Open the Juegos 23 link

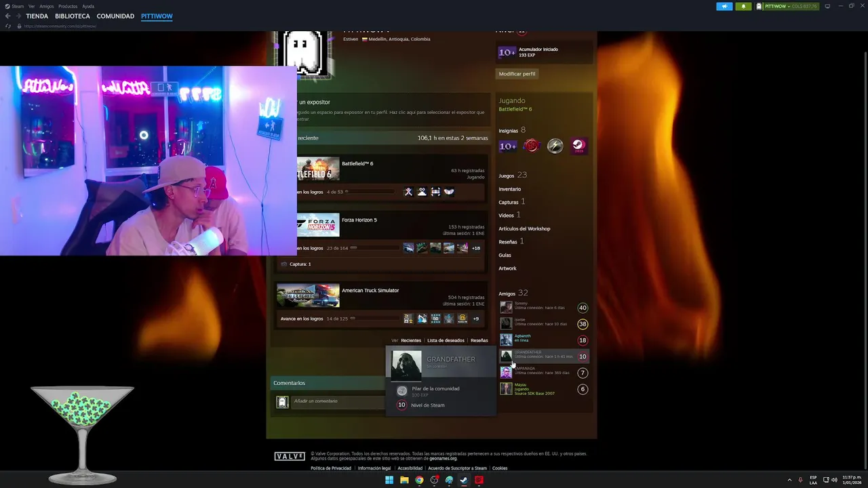[x=513, y=176]
